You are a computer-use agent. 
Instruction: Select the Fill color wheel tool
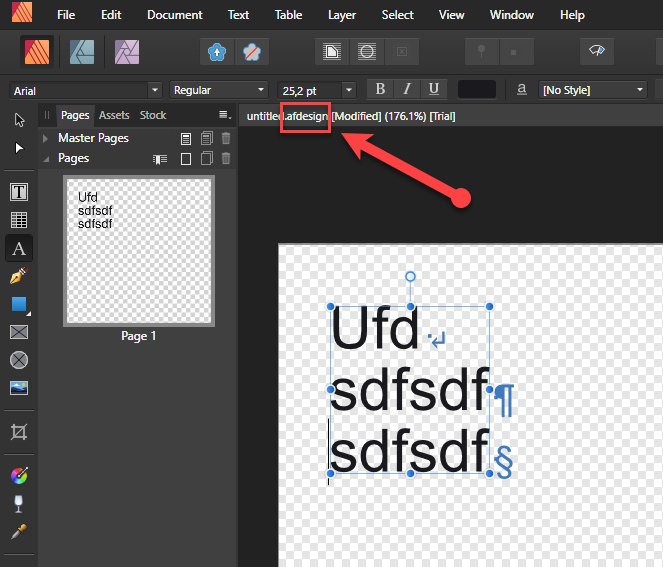click(19, 476)
